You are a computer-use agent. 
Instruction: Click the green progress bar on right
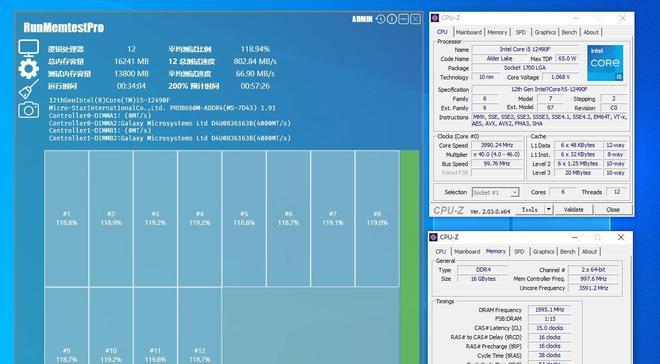pyautogui.click(x=410, y=257)
